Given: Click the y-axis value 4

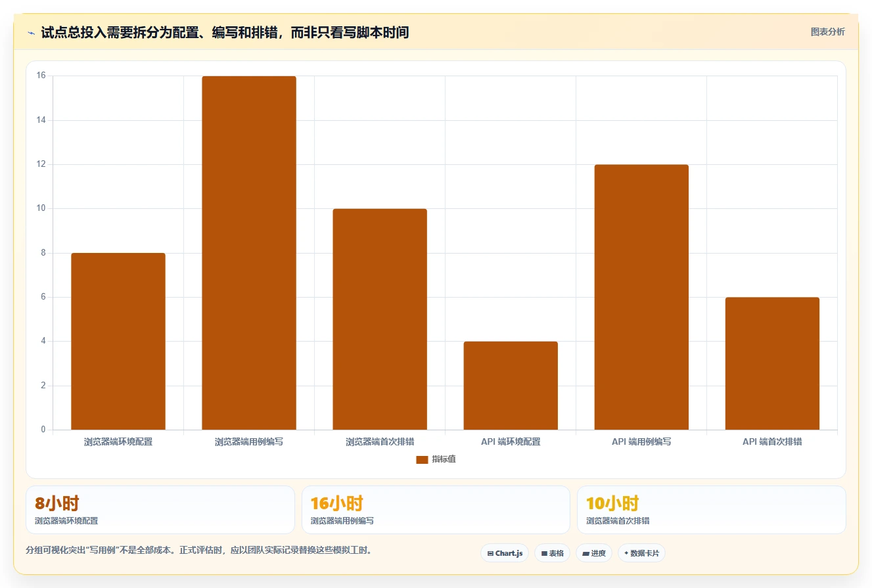Looking at the screenshot, I should 43,341.
